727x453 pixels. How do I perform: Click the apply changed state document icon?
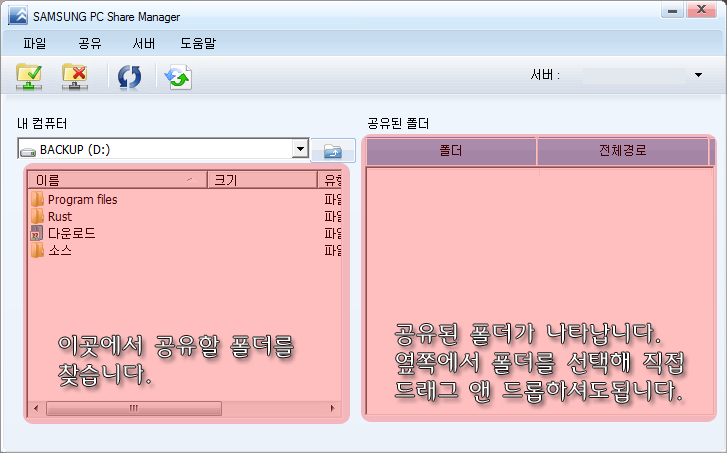click(179, 77)
